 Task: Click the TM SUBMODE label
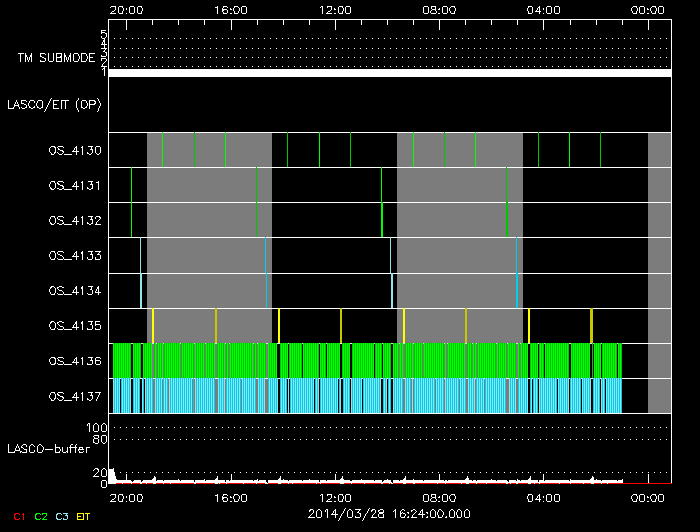click(56, 58)
